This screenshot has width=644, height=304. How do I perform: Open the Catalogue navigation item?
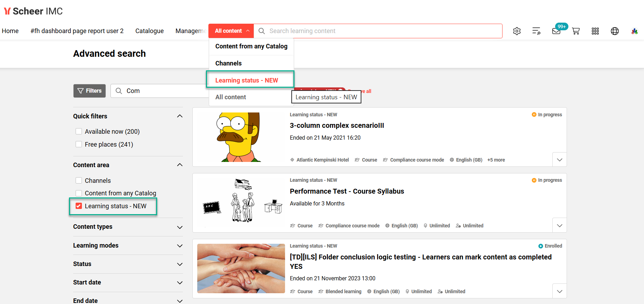click(x=149, y=31)
